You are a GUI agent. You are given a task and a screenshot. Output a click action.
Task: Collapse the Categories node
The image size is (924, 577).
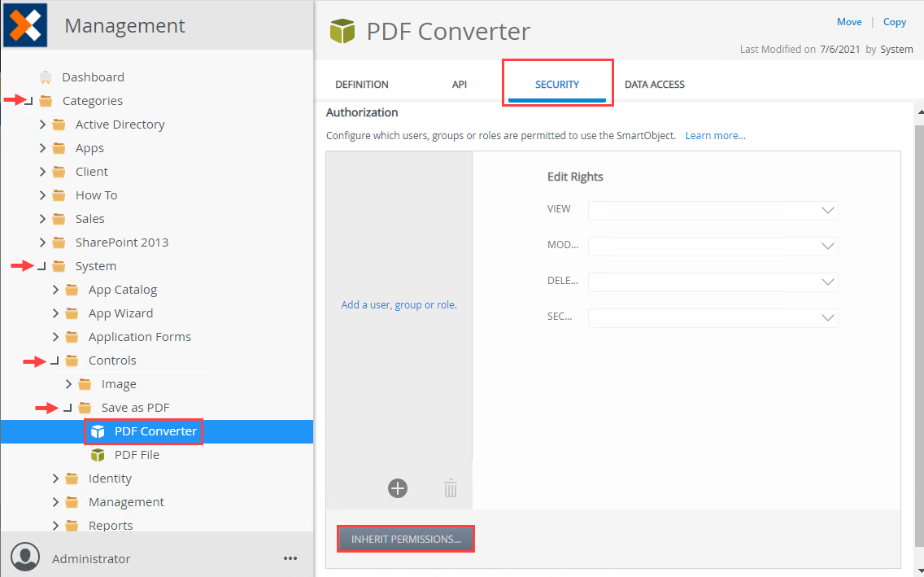click(28, 102)
